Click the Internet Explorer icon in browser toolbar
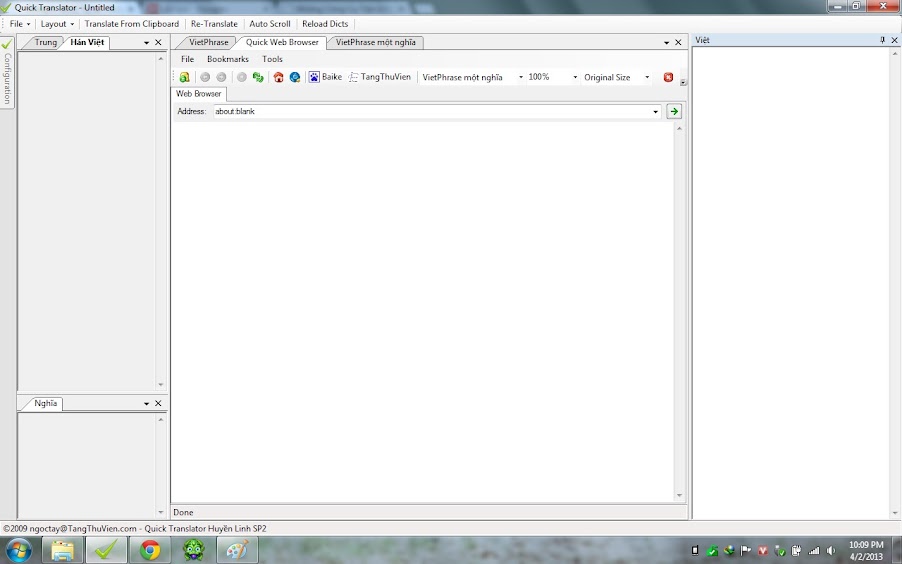Screen dimensions: 902x564 (295, 77)
